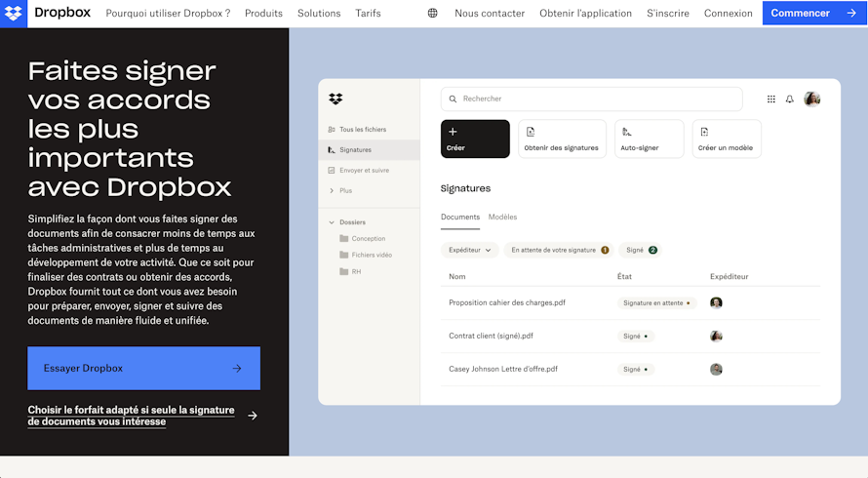Open Contrat client (signé).pdf
The image size is (868, 478).
(x=491, y=336)
